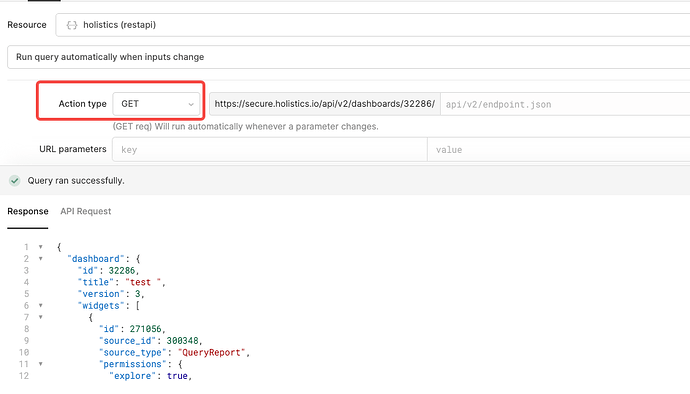Image resolution: width=690 pixels, height=394 pixels.
Task: Collapse the widget object at line 7
Action: coord(40,317)
